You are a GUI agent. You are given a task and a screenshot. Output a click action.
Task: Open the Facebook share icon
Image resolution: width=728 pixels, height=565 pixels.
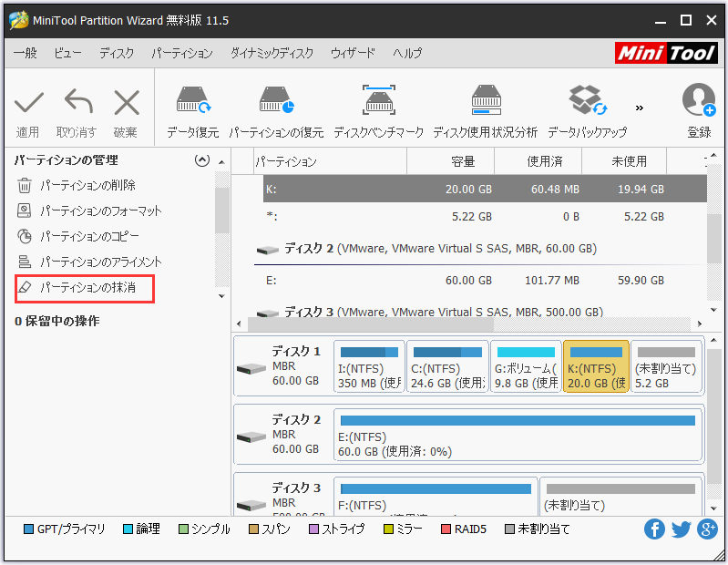[x=654, y=529]
